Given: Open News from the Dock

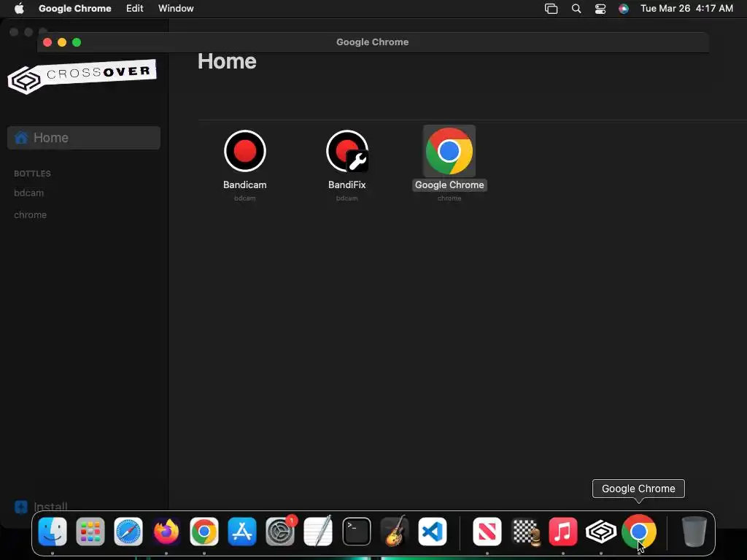Looking at the screenshot, I should pos(487,531).
